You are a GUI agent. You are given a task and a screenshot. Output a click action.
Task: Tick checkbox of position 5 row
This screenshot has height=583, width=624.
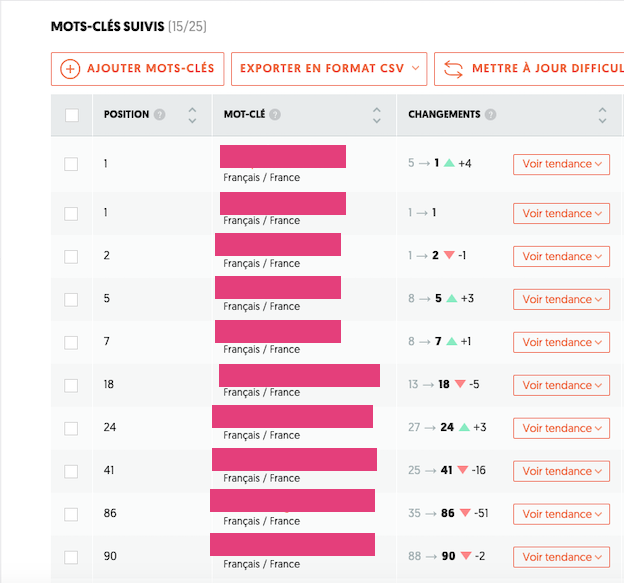(71, 299)
